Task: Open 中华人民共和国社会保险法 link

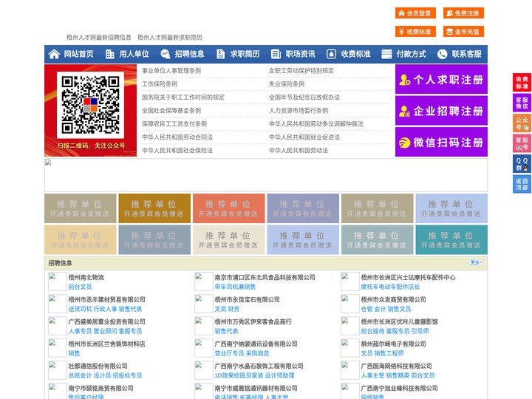Action: point(177,150)
